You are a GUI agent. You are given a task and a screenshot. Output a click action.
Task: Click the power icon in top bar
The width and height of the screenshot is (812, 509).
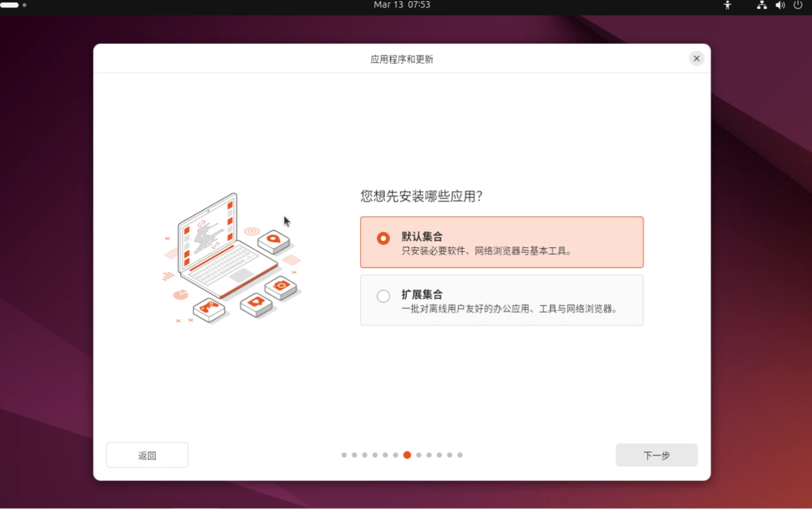(798, 5)
